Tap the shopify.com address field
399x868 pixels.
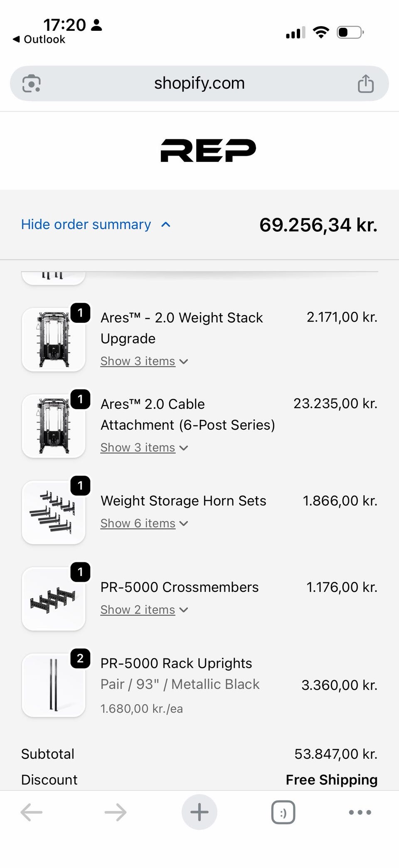point(199,83)
